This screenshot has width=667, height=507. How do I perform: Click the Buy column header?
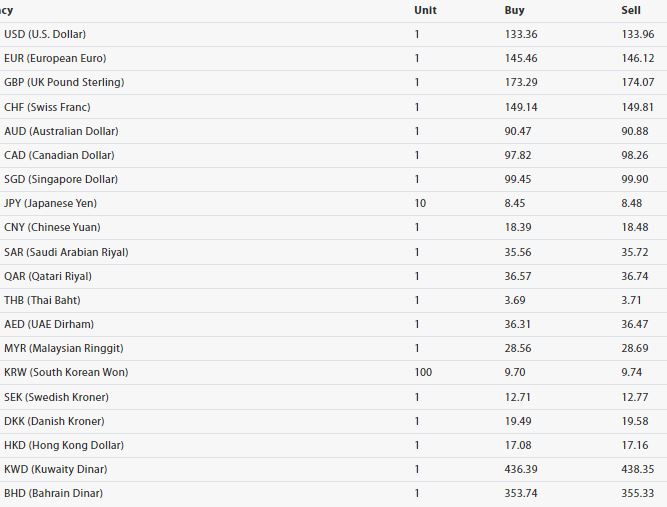pyautogui.click(x=514, y=10)
